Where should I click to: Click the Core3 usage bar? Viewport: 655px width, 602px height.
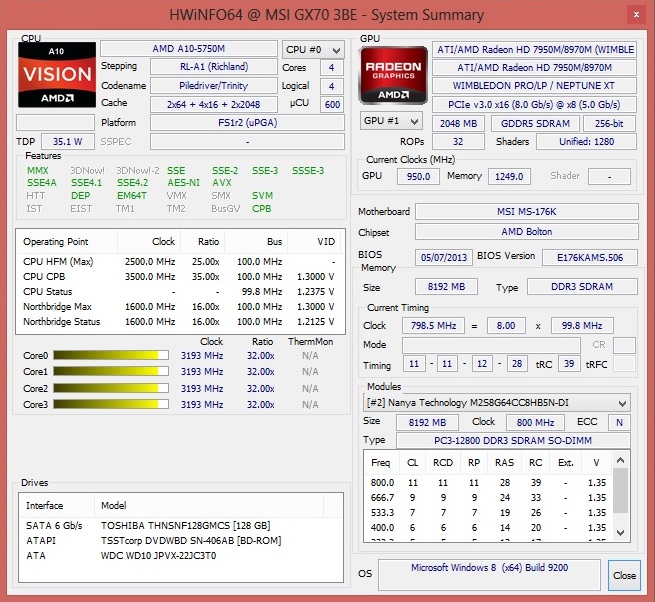[111, 404]
